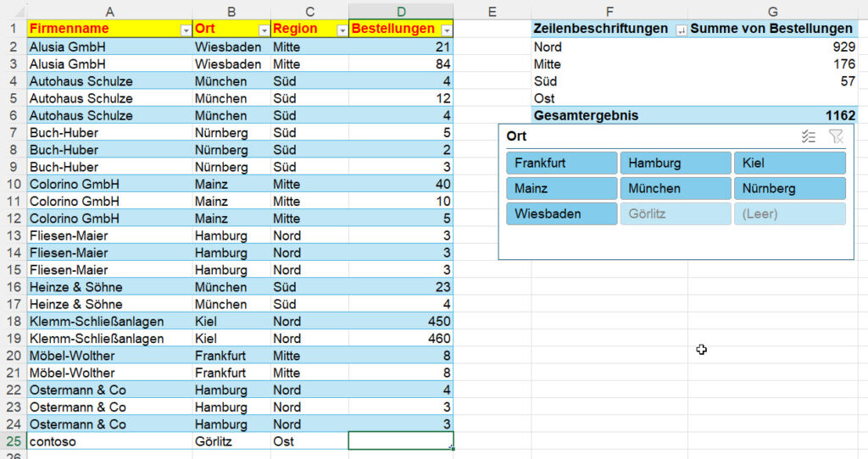Choose the München slicer button
Viewport: 868px width, 459px height.
click(675, 189)
